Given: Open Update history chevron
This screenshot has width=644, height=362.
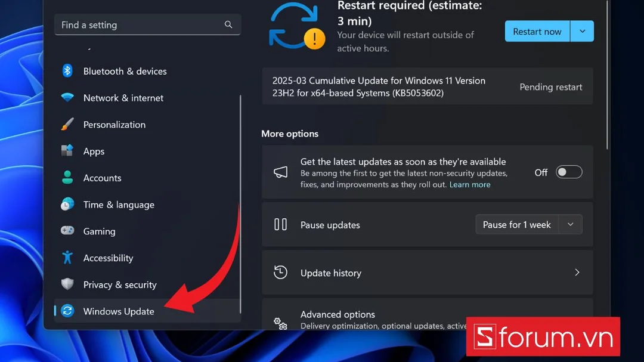Looking at the screenshot, I should coord(577,273).
